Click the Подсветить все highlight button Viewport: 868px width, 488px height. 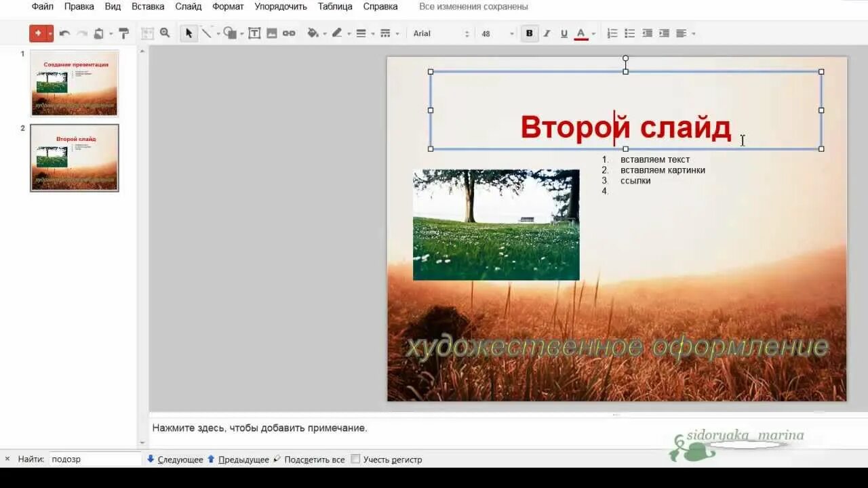pyautogui.click(x=309, y=460)
